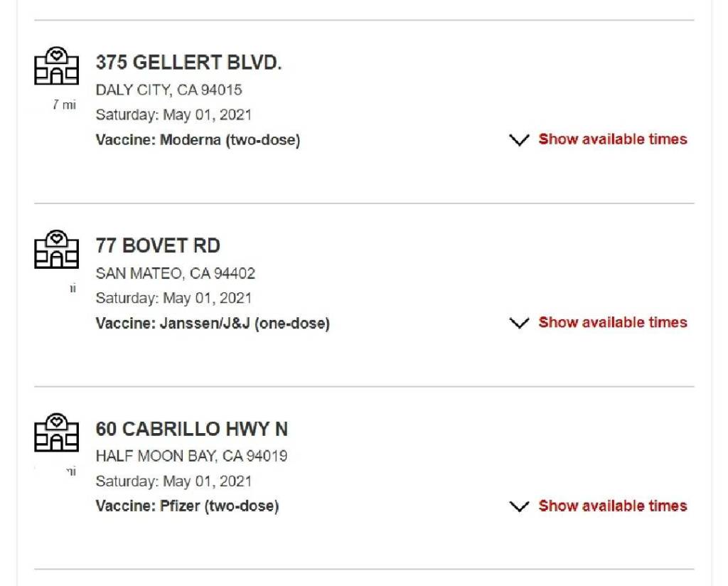Screen dimensions: 728x586
Task: Click the 7 mi distance under the Gellert icon
Action: click(64, 105)
